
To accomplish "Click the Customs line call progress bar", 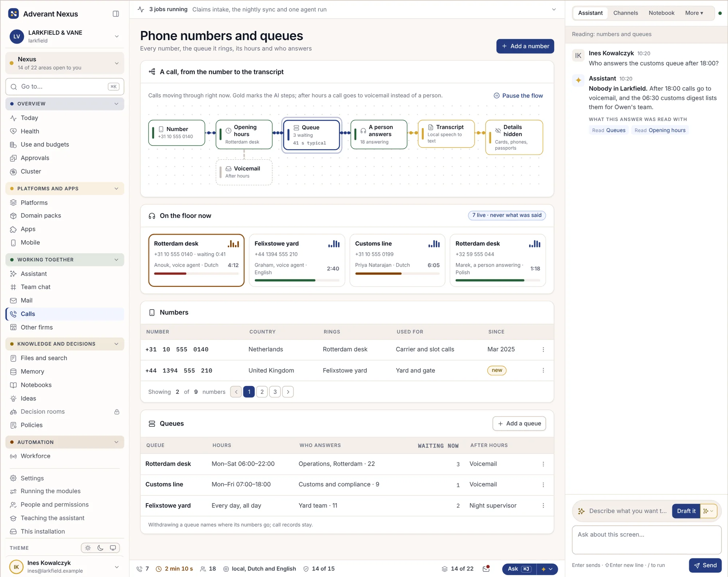I will pyautogui.click(x=397, y=274).
